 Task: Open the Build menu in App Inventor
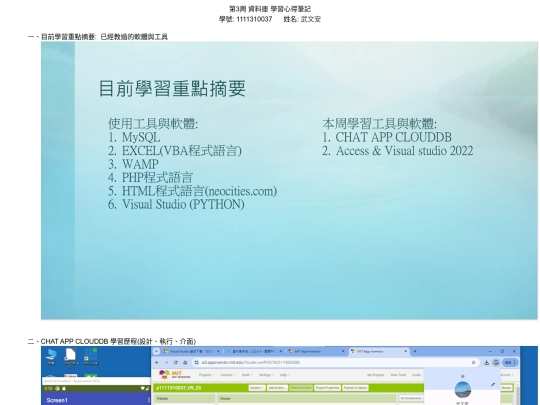pos(247,375)
